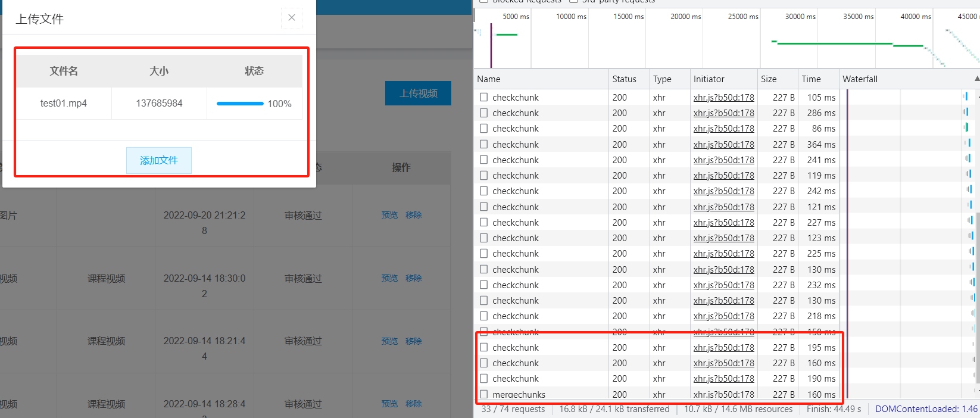The image size is (980, 418).
Task: Click 移除 link for 2022-09-14 18:21:44 row
Action: [414, 341]
